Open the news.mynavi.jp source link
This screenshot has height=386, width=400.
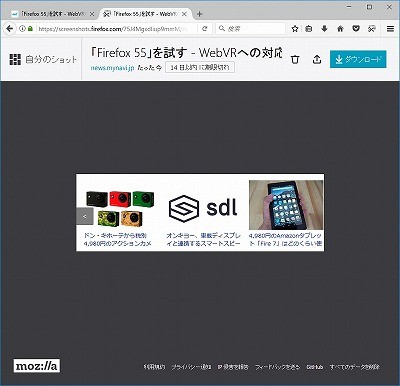coord(112,68)
